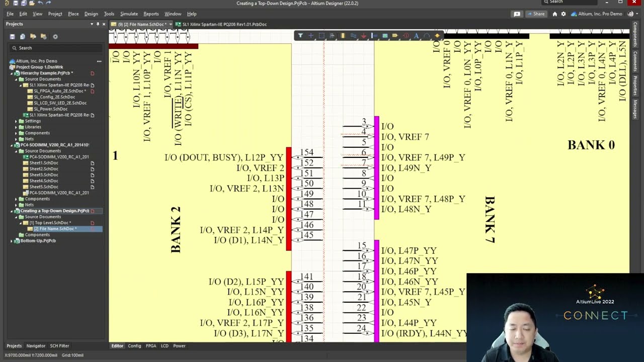This screenshot has width=644, height=362.
Task: Open the dropdown on the File Name.SchDoc tab
Action: point(171,24)
